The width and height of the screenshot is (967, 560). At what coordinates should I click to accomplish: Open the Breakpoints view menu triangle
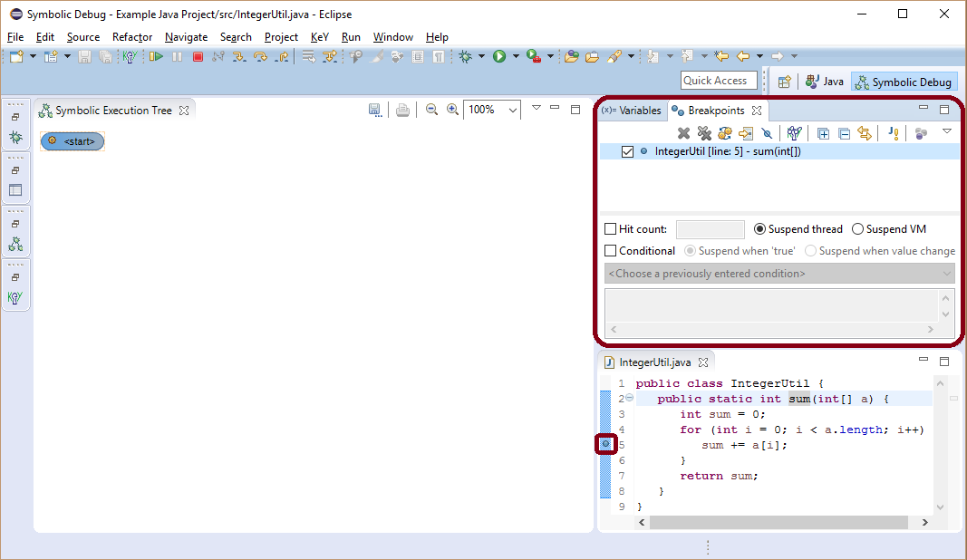[x=947, y=131]
